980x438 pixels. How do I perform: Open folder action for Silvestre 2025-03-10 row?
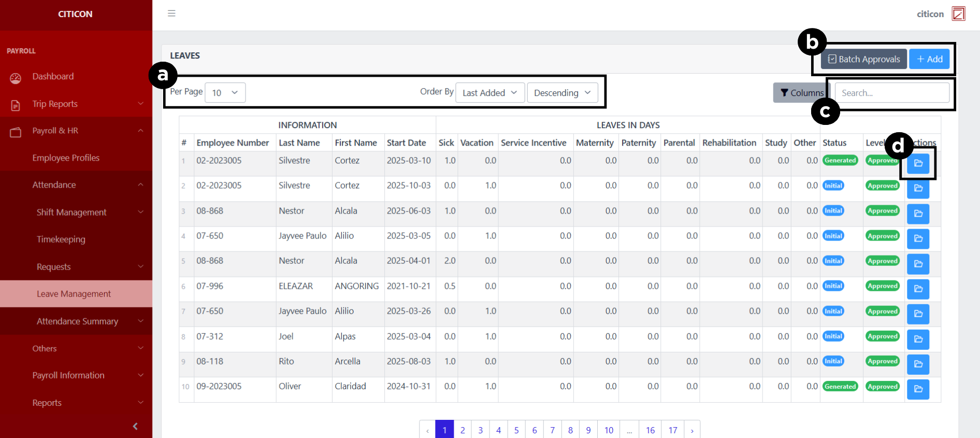[x=918, y=163]
